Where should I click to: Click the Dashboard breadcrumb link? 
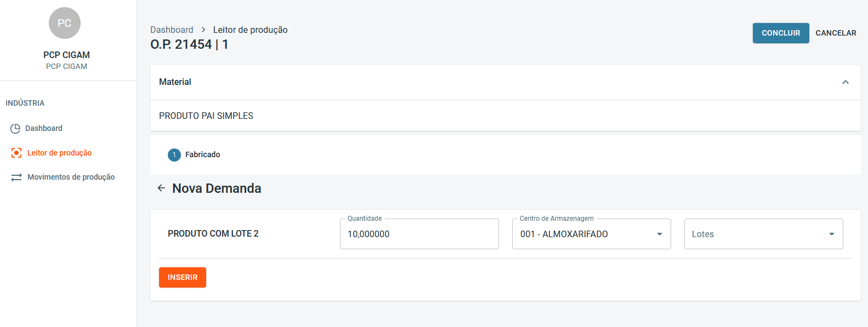pyautogui.click(x=172, y=30)
